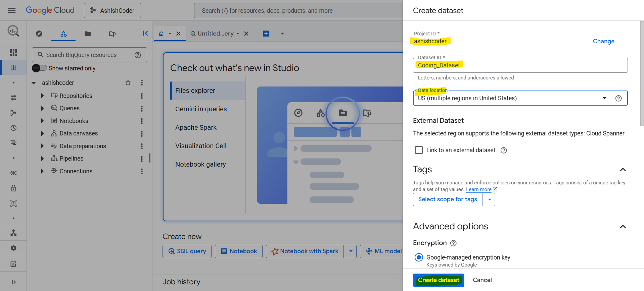The image size is (644, 291).
Task: Select Visualization Cell item
Action: [208, 146]
